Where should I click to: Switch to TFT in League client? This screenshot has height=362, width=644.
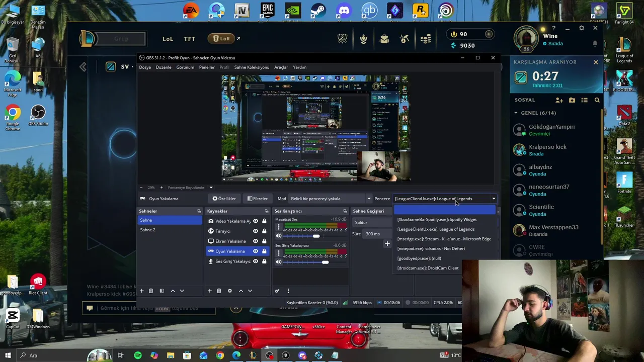pyautogui.click(x=190, y=39)
